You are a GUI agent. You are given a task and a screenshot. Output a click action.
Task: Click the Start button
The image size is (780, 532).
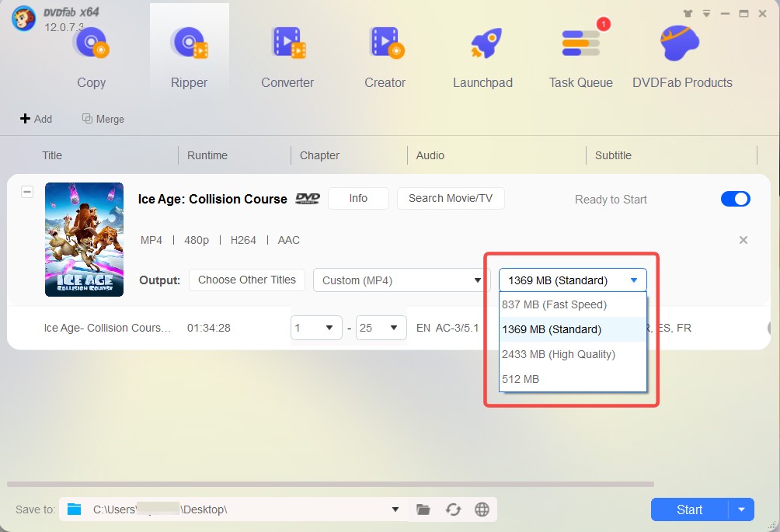pyautogui.click(x=689, y=509)
